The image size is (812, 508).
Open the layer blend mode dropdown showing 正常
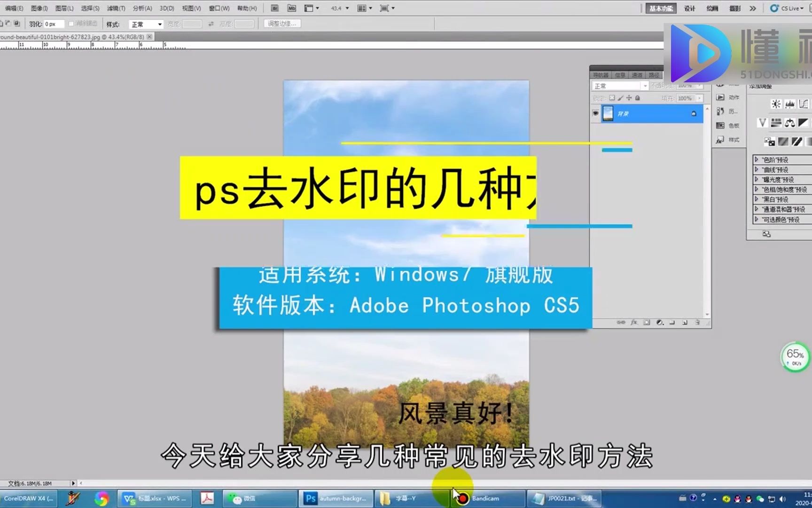pyautogui.click(x=619, y=86)
